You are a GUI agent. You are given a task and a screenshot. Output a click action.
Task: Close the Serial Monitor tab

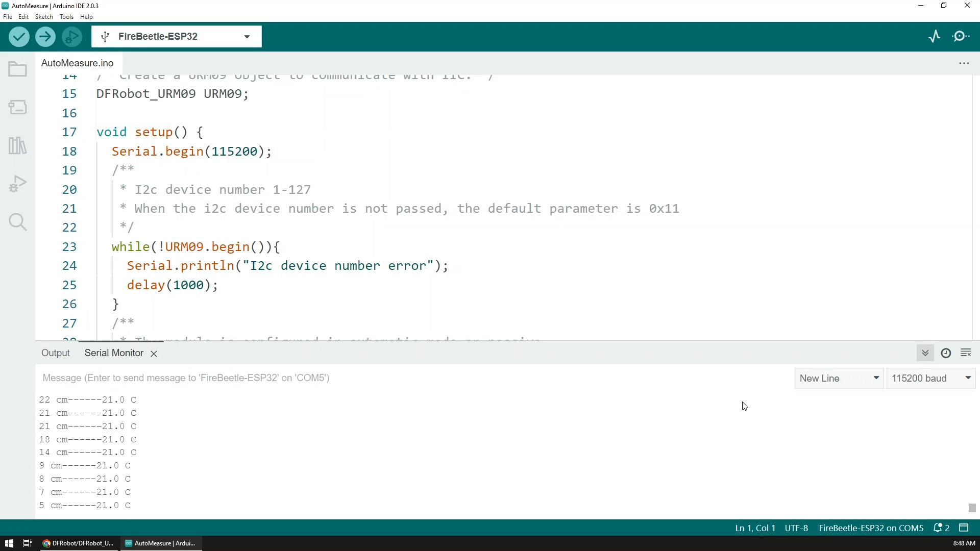pos(154,353)
